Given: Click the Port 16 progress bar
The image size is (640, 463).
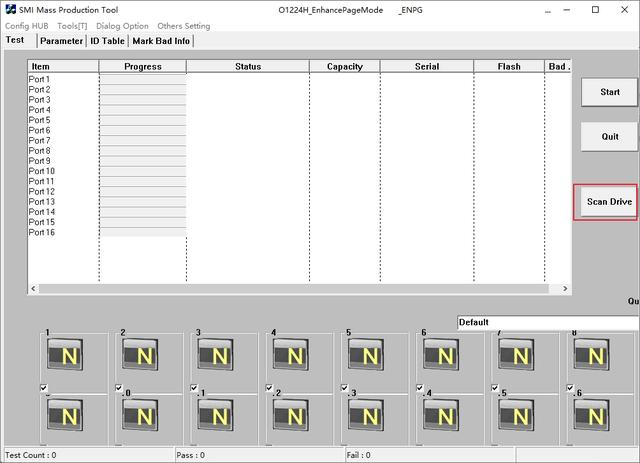Looking at the screenshot, I should pos(143,232).
